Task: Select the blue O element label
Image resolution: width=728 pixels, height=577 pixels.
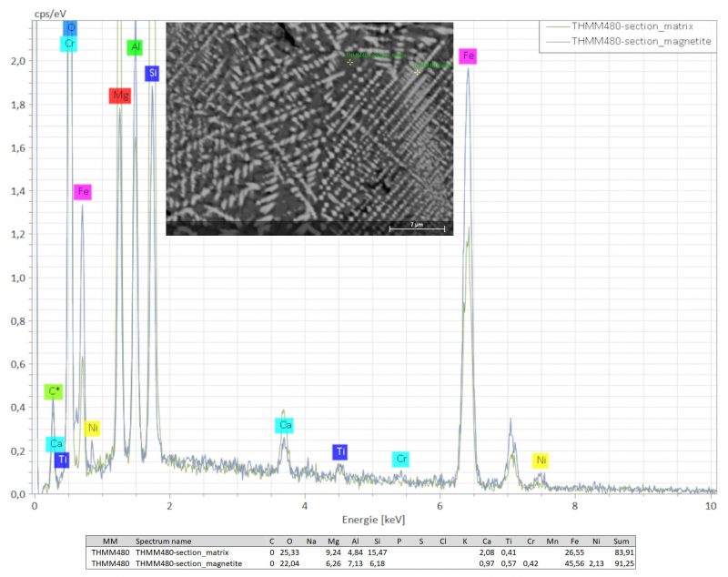Action: pyautogui.click(x=71, y=28)
